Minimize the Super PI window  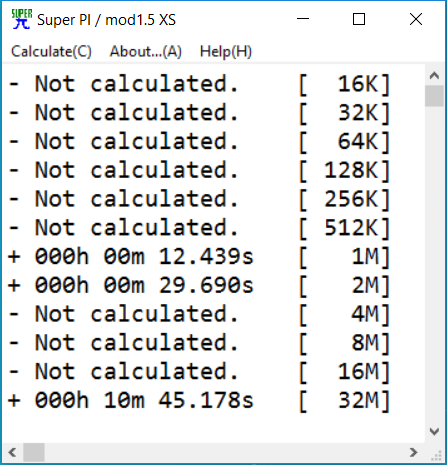coord(303,19)
